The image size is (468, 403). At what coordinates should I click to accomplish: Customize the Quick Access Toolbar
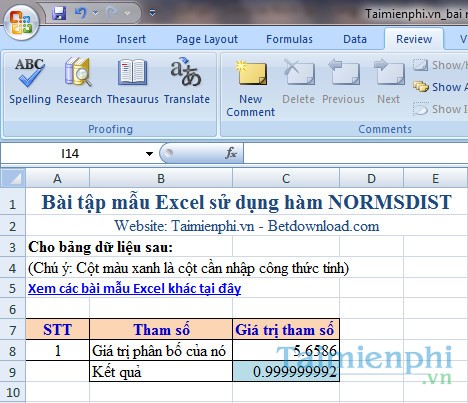152,13
